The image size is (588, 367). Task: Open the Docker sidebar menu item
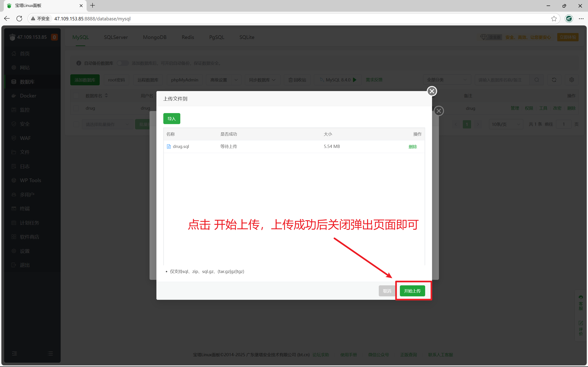click(x=28, y=96)
